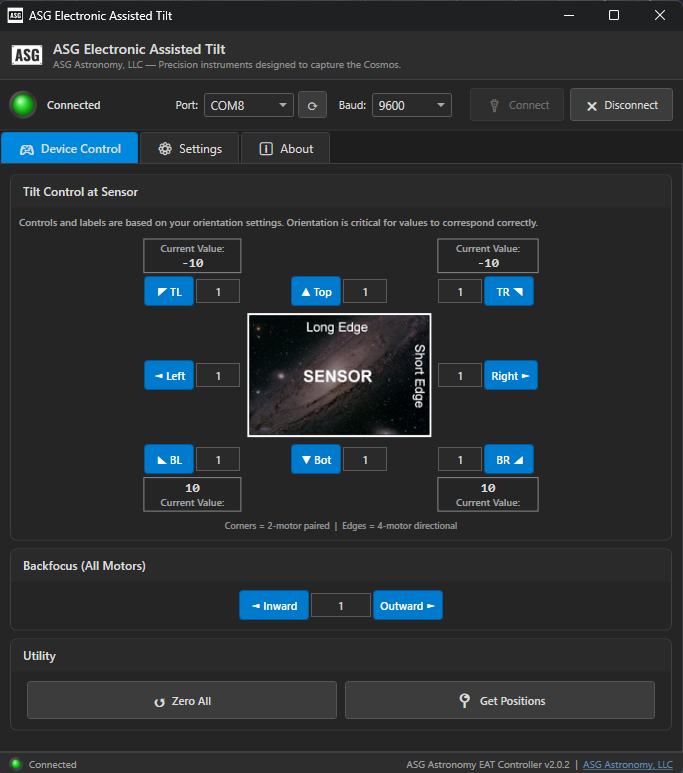683x773 pixels.
Task: Click the Top edge tilt arrow button
Action: click(x=316, y=292)
